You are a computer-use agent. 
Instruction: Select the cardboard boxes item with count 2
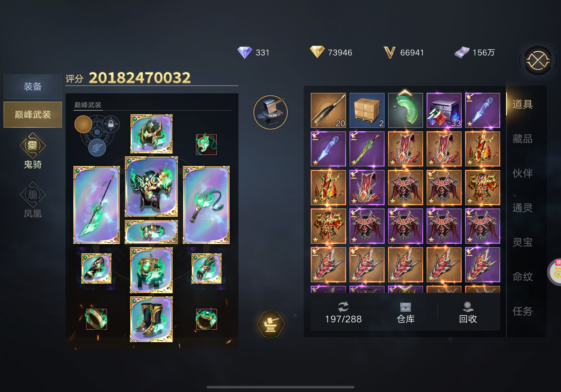(367, 110)
